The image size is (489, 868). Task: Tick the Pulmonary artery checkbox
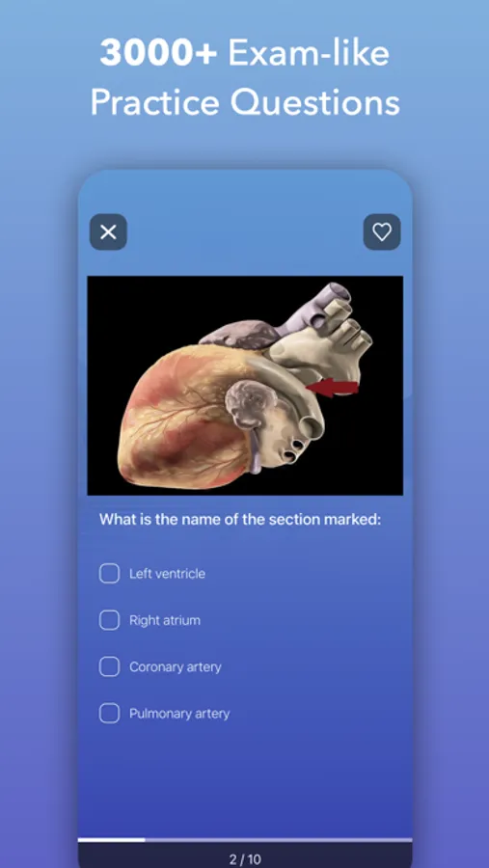coord(109,713)
